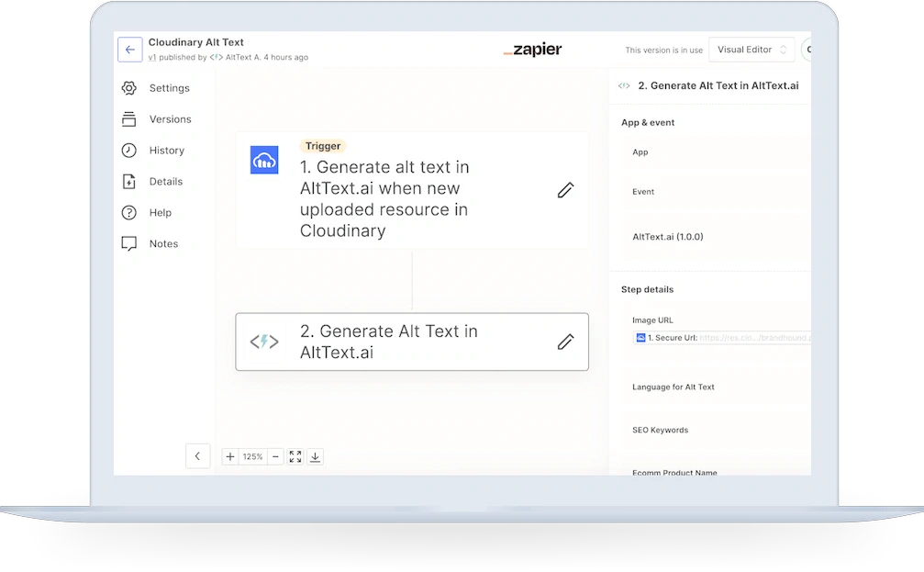Click the download export icon
The image size is (924, 572).
coord(316,456)
